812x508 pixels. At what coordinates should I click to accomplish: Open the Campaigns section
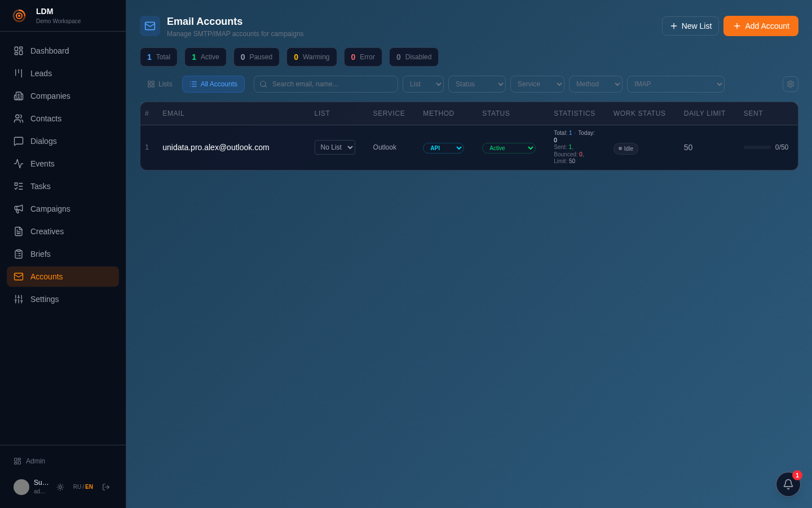63,209
